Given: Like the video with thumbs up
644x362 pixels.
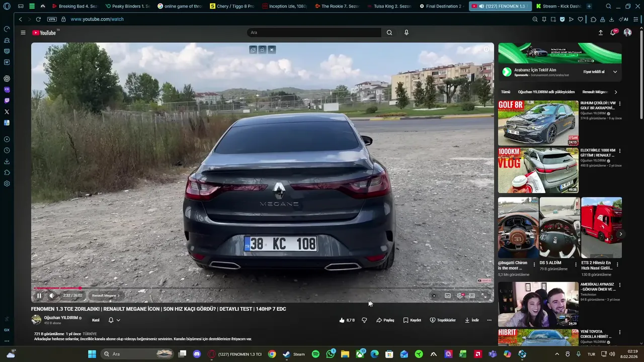Looking at the screenshot, I should (x=347, y=320).
